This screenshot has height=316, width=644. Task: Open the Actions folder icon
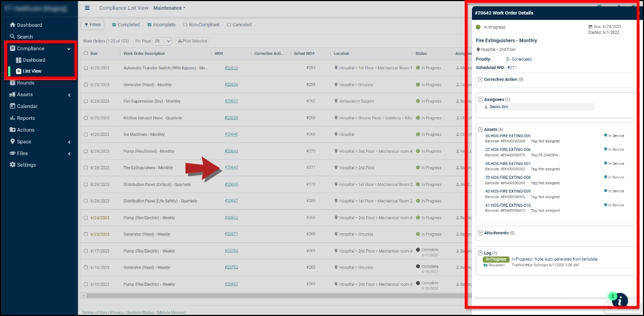tap(12, 130)
